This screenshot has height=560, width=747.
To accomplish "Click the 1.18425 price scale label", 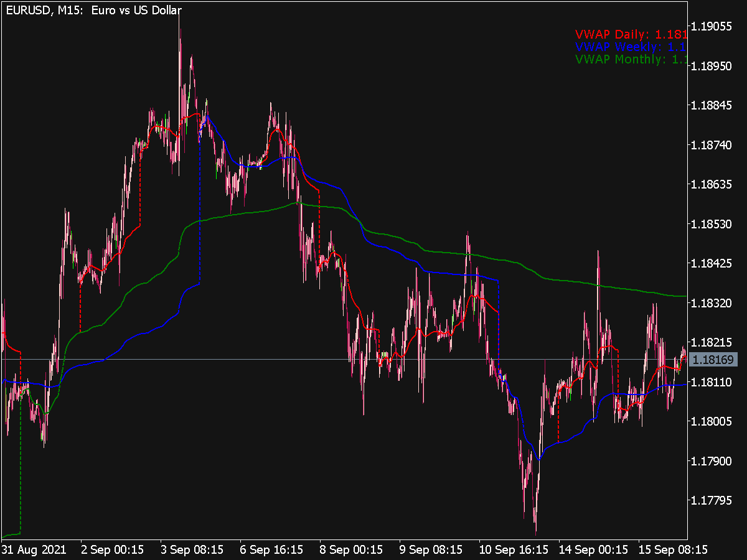I will pos(713,263).
